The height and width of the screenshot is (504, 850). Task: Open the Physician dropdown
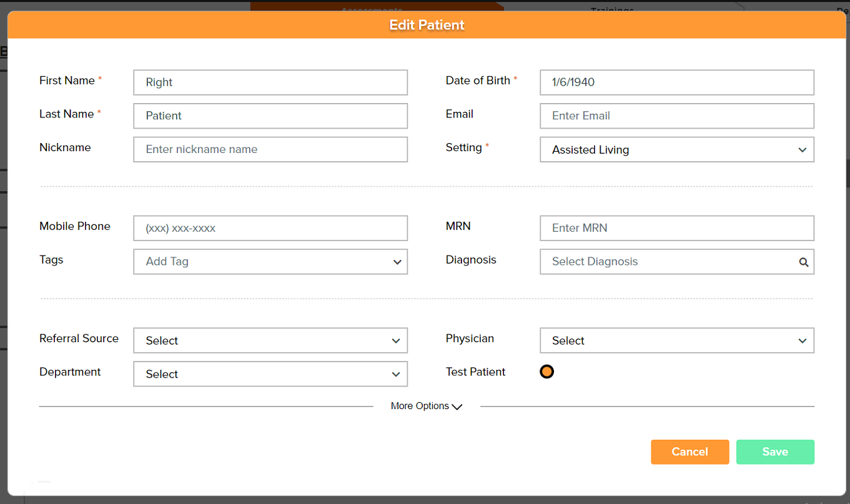[x=677, y=340]
